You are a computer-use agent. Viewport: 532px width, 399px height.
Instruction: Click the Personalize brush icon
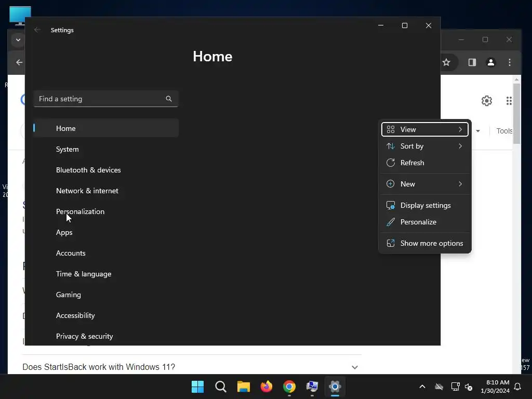tap(391, 222)
